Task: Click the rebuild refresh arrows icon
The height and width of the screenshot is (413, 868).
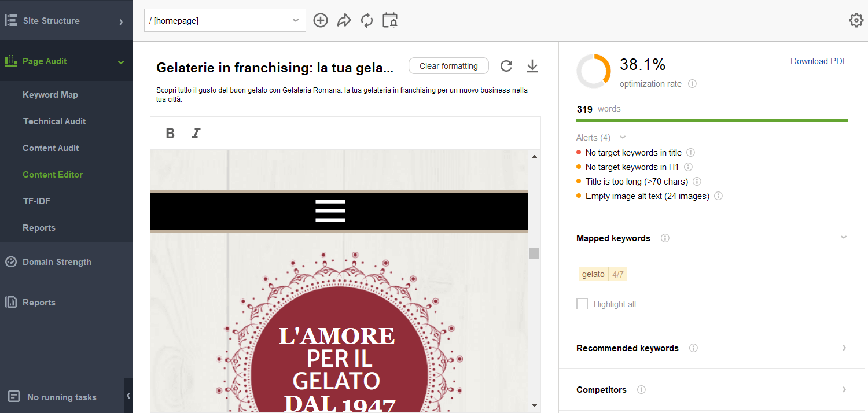Action: point(367,20)
